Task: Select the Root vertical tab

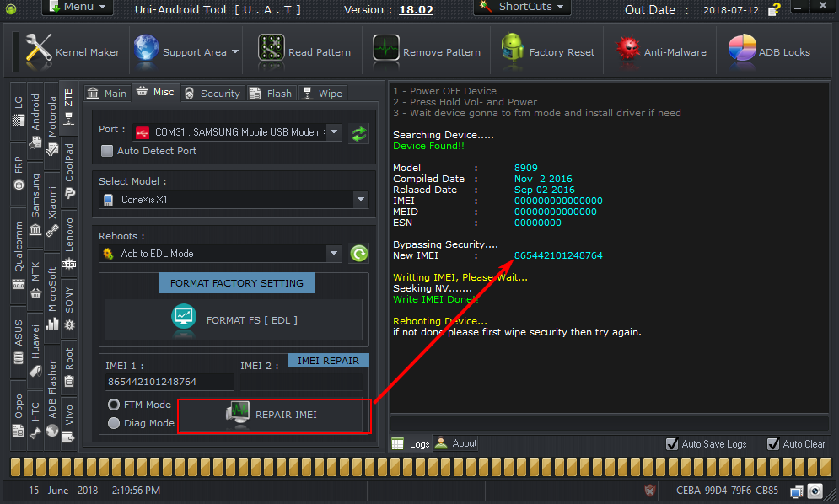Action: (69, 367)
